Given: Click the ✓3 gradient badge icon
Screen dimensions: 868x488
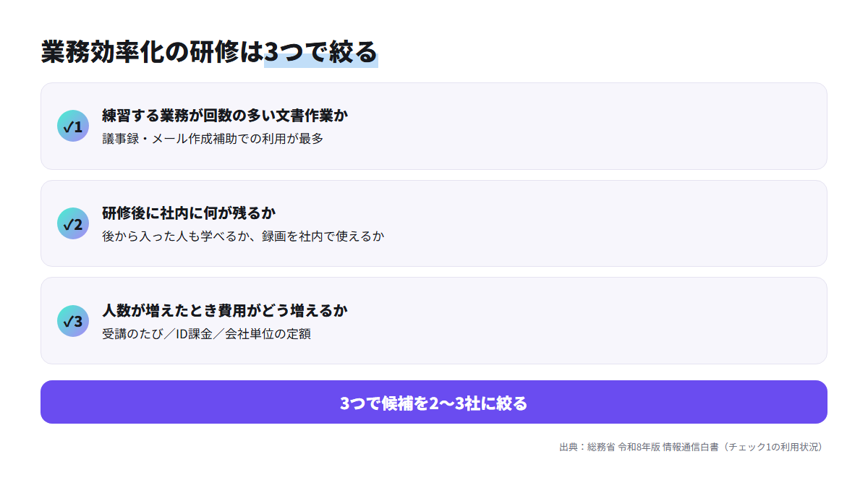Looking at the screenshot, I should click(x=73, y=321).
